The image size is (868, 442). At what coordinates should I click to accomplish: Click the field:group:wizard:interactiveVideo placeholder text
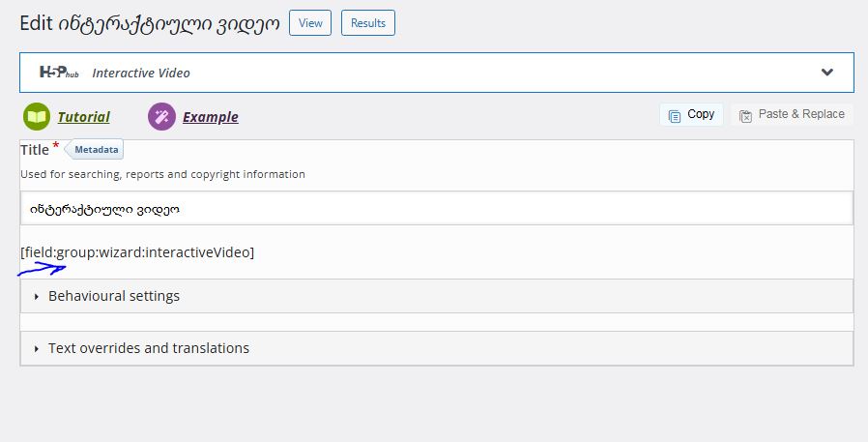(137, 252)
